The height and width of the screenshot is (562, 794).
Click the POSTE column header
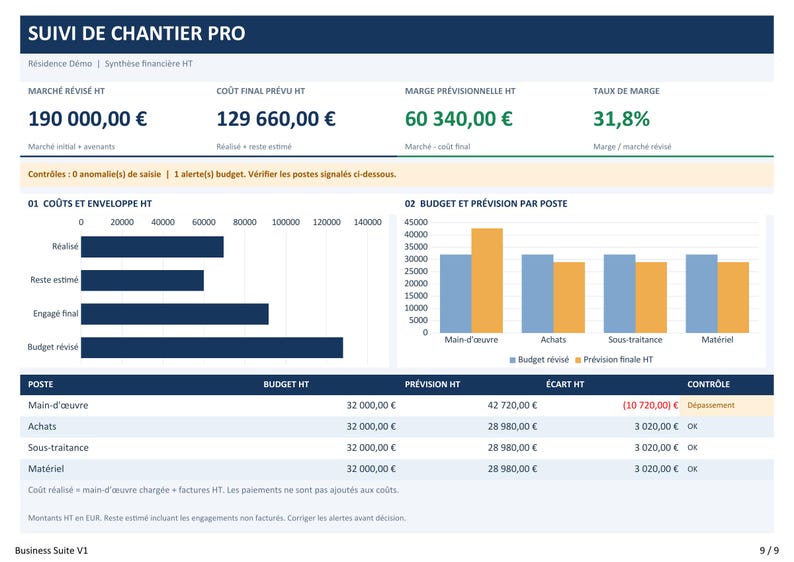pos(41,384)
